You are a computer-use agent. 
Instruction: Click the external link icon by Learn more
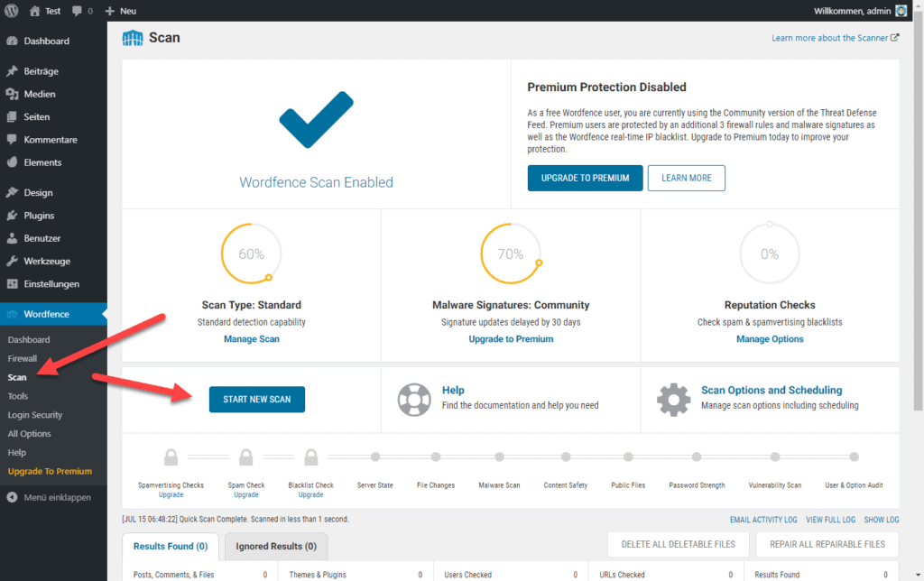[x=894, y=38]
